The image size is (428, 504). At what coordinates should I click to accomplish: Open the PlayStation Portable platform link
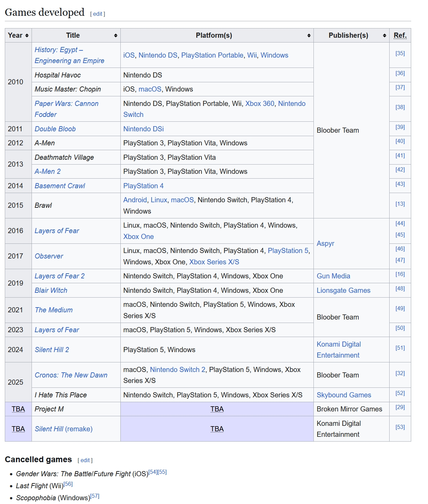[x=212, y=55]
